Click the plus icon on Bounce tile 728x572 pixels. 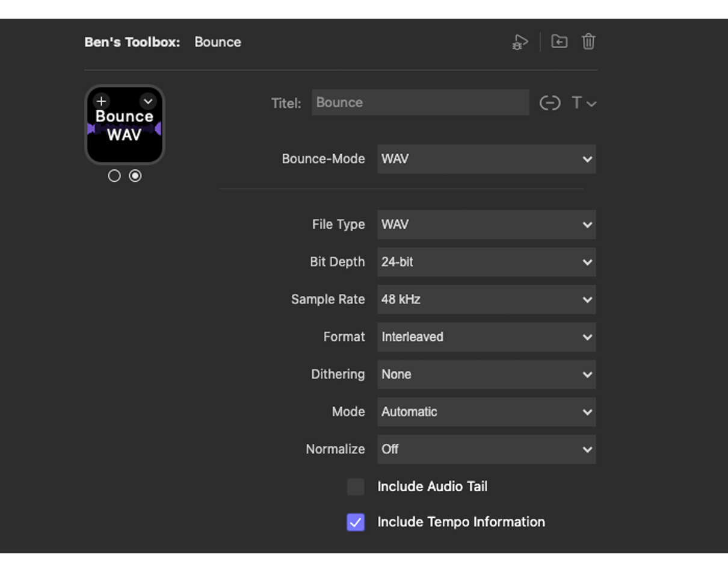(x=101, y=101)
